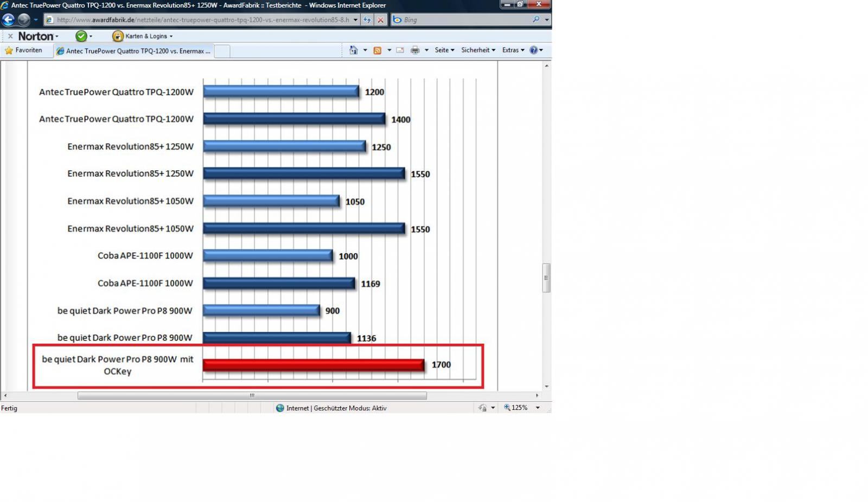Open the Extras menu
Screen dimensions: 868x502
513,50
